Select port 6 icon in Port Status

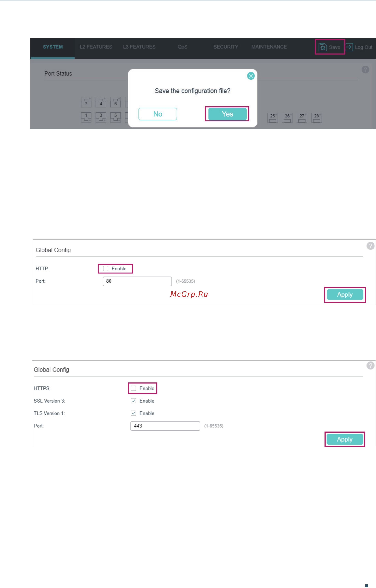point(115,102)
